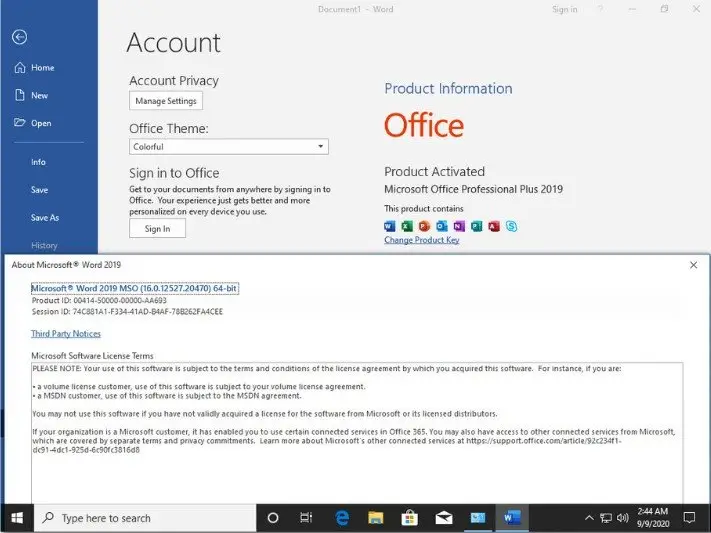The height and width of the screenshot is (533, 711).
Task: Click the Outlook product icon
Action: coord(441,226)
